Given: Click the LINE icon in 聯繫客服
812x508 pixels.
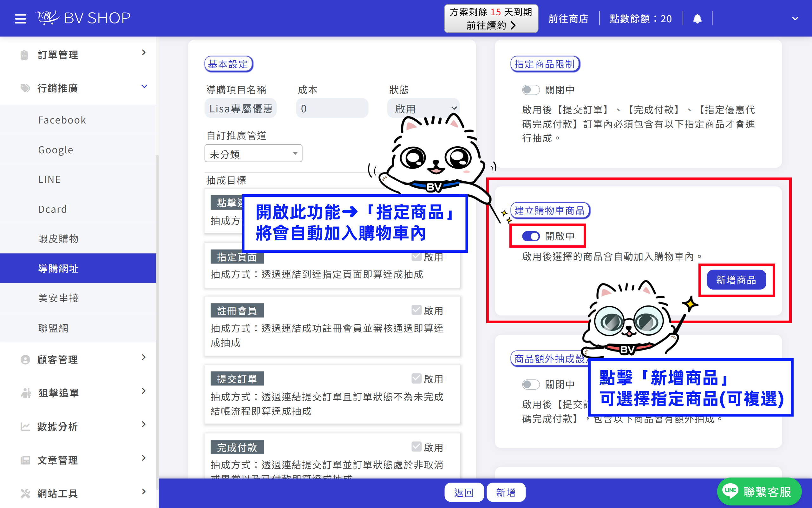Looking at the screenshot, I should (730, 491).
